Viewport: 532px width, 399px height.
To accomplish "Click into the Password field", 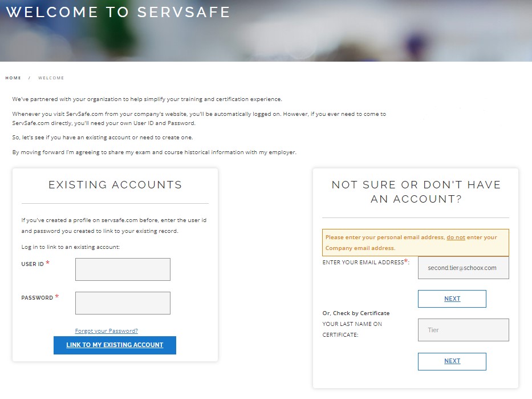I will click(x=123, y=303).
